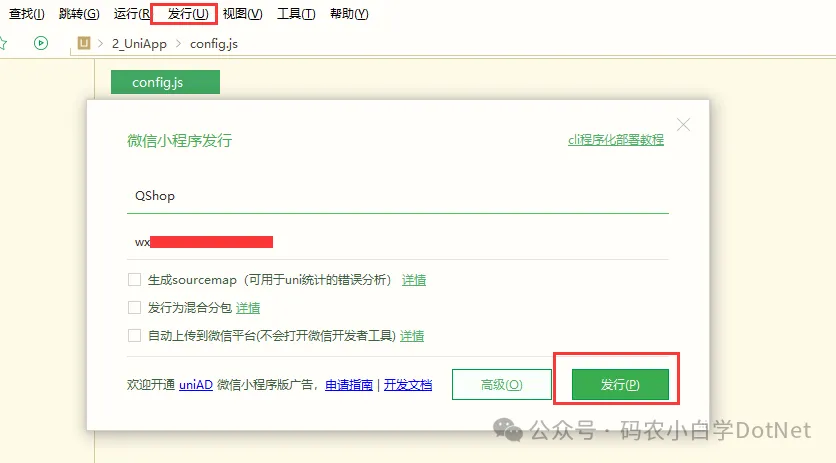Image resolution: width=836 pixels, height=463 pixels.
Task: Click the 高级(O) button
Action: tap(502, 384)
